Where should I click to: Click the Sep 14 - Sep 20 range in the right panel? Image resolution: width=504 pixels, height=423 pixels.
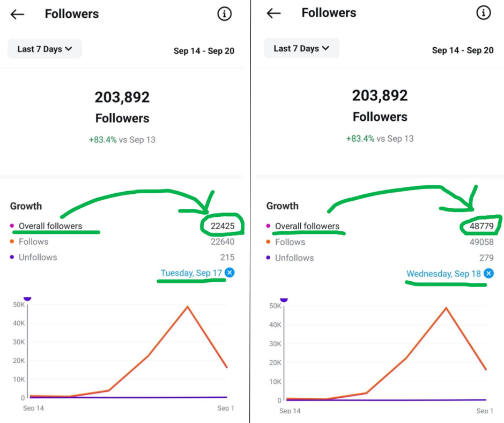coord(463,50)
